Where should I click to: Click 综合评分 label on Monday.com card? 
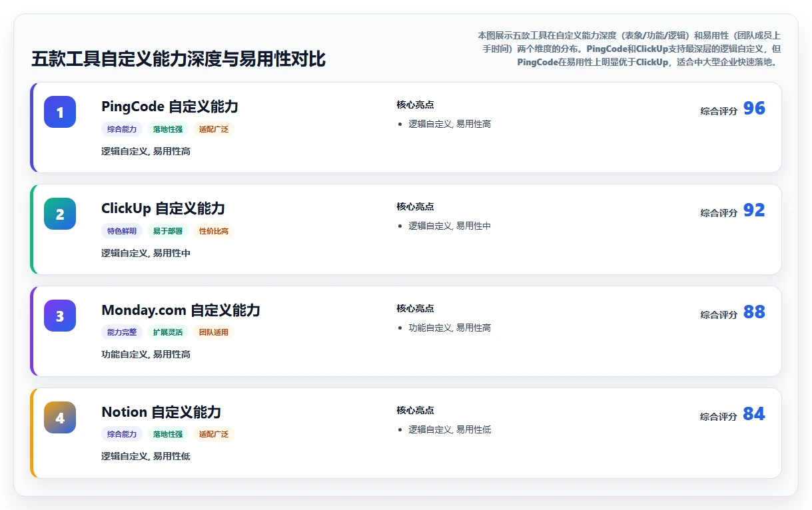click(x=719, y=315)
